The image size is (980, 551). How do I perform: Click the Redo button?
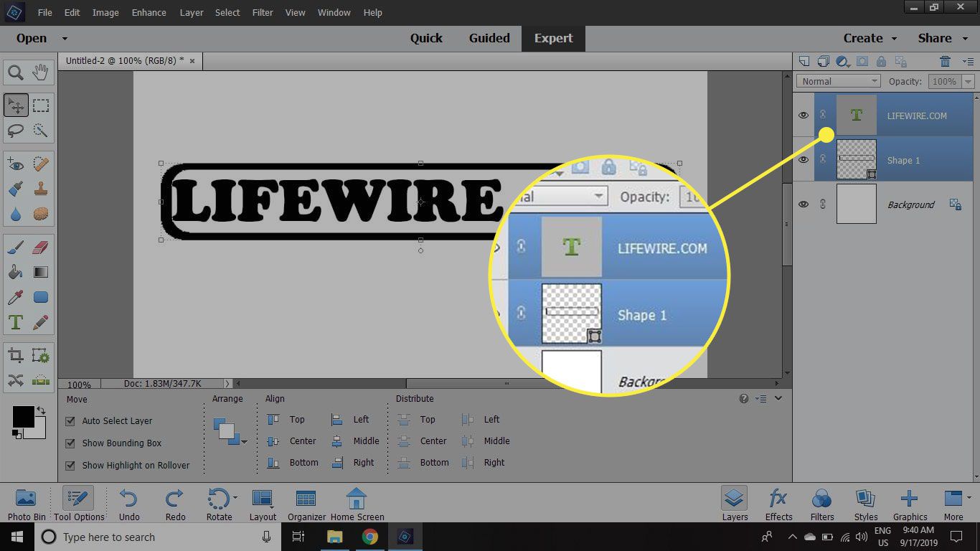(175, 504)
